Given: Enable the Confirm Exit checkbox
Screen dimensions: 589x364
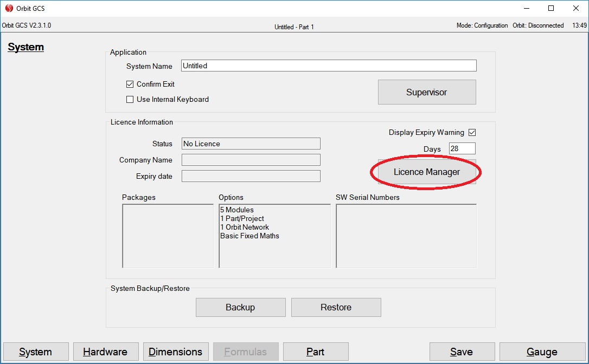Looking at the screenshot, I should pos(130,84).
